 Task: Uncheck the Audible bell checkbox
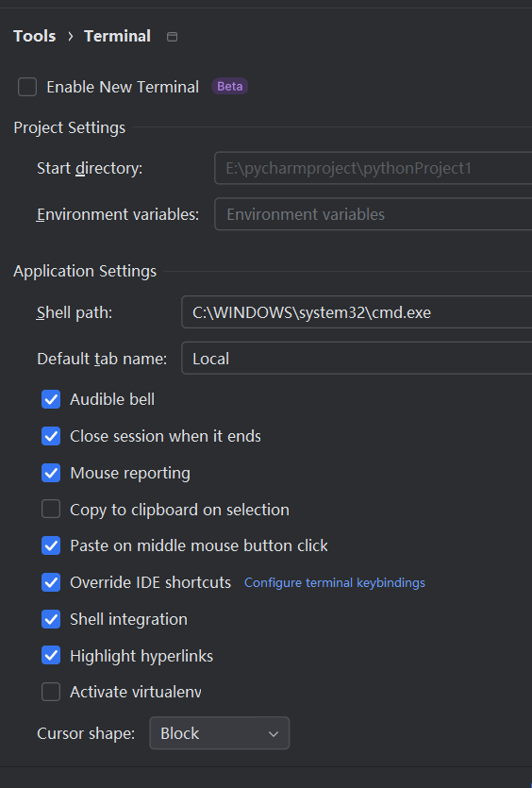(x=51, y=399)
